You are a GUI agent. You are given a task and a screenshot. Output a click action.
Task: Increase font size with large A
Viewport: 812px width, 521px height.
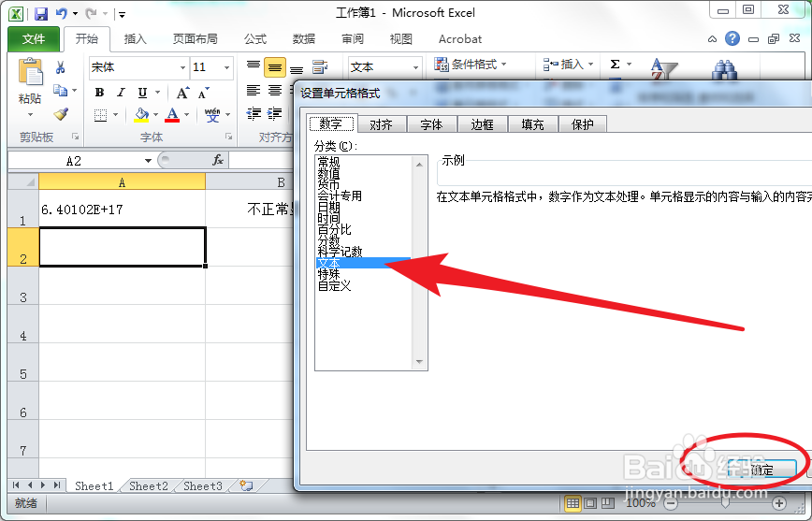tap(182, 93)
